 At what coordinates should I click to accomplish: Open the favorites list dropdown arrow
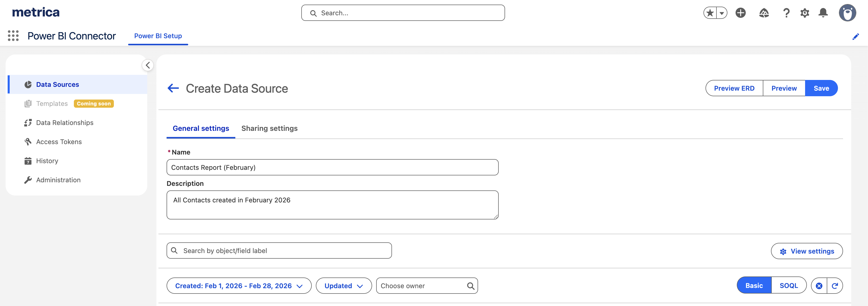pyautogui.click(x=722, y=13)
